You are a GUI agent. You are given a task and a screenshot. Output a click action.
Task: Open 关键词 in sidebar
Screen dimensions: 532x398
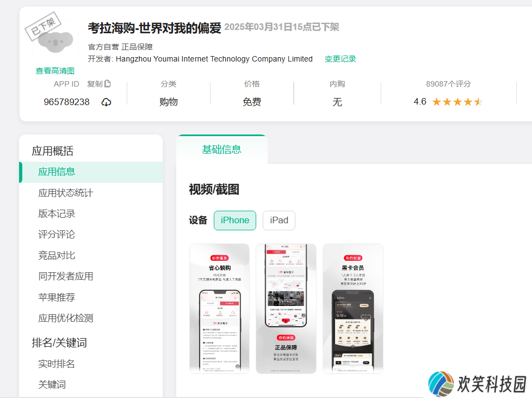tap(52, 384)
